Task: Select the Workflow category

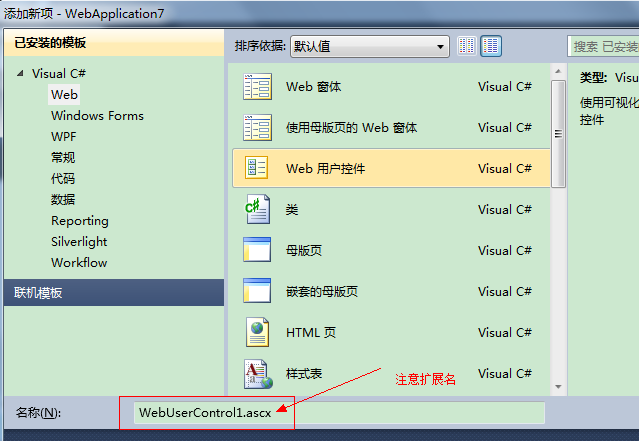Action: coord(79,263)
